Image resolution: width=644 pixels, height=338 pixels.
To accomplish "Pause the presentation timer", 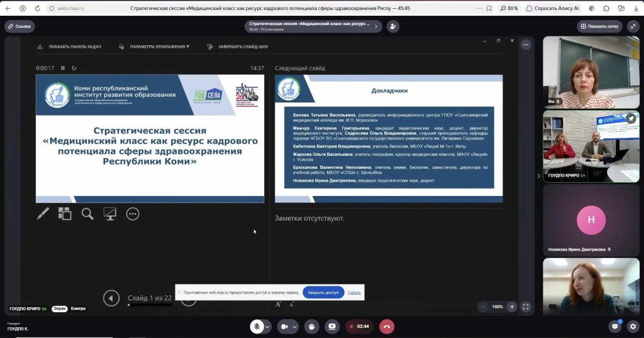I will [63, 68].
